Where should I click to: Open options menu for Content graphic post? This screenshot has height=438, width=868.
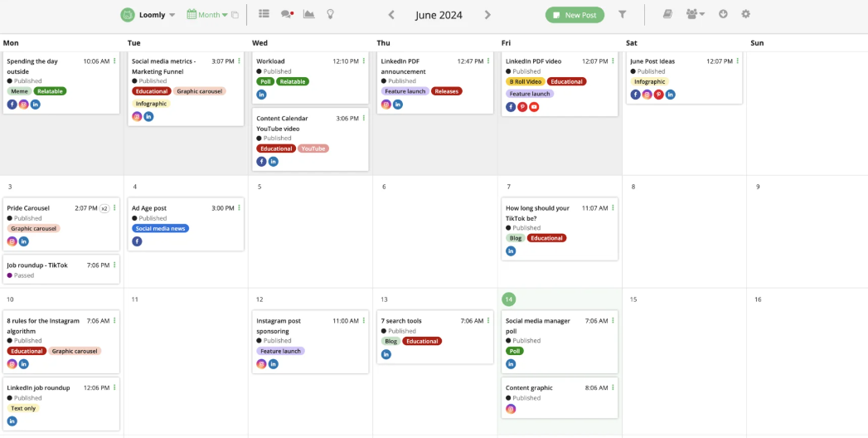click(613, 387)
